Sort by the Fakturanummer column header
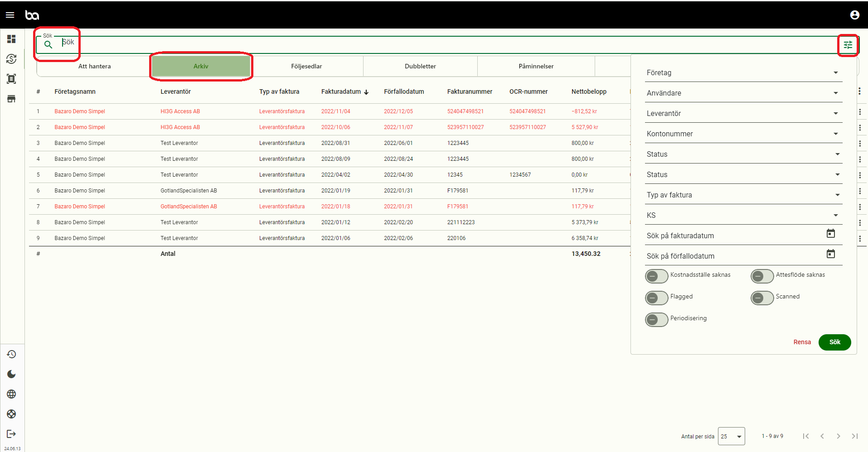The image size is (868, 452). [470, 91]
